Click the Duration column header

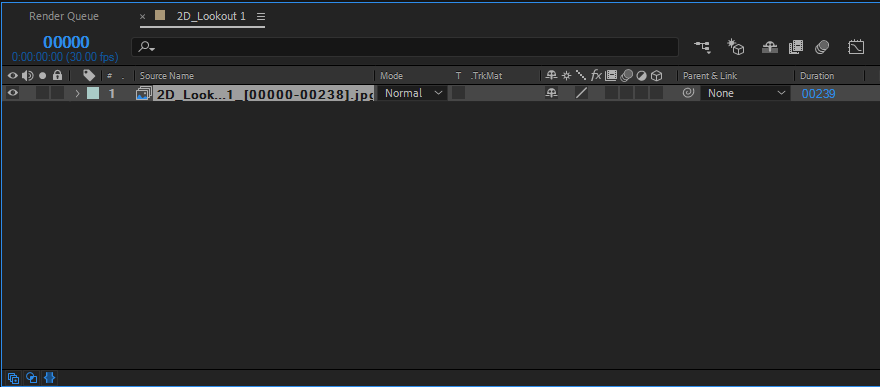pos(817,76)
